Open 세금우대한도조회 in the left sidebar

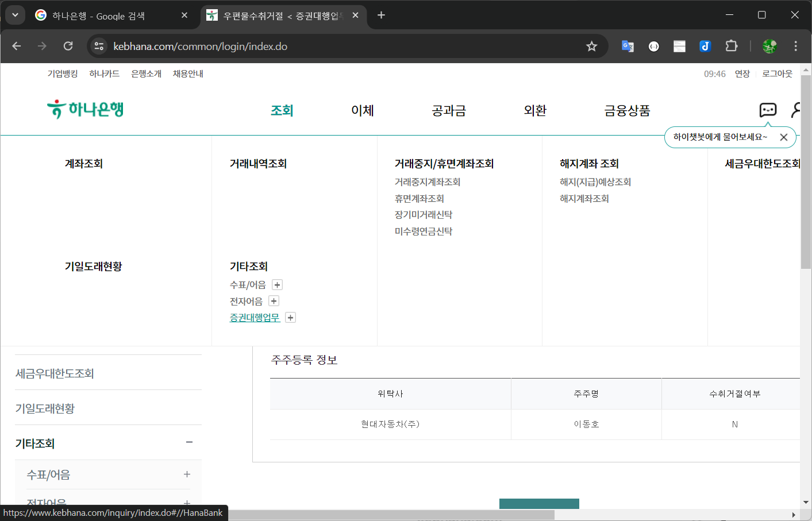tap(55, 373)
